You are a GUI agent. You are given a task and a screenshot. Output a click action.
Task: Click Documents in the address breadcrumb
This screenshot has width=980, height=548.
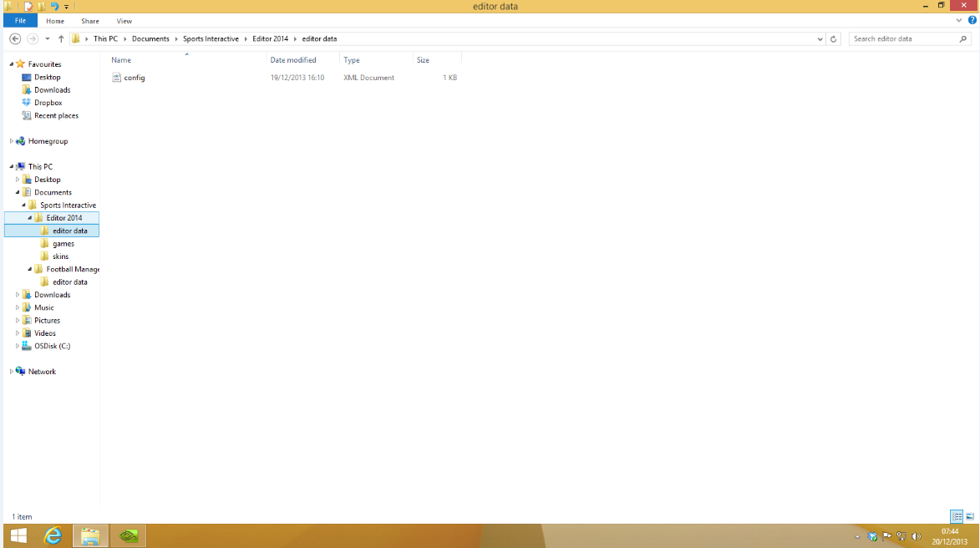coord(150,38)
